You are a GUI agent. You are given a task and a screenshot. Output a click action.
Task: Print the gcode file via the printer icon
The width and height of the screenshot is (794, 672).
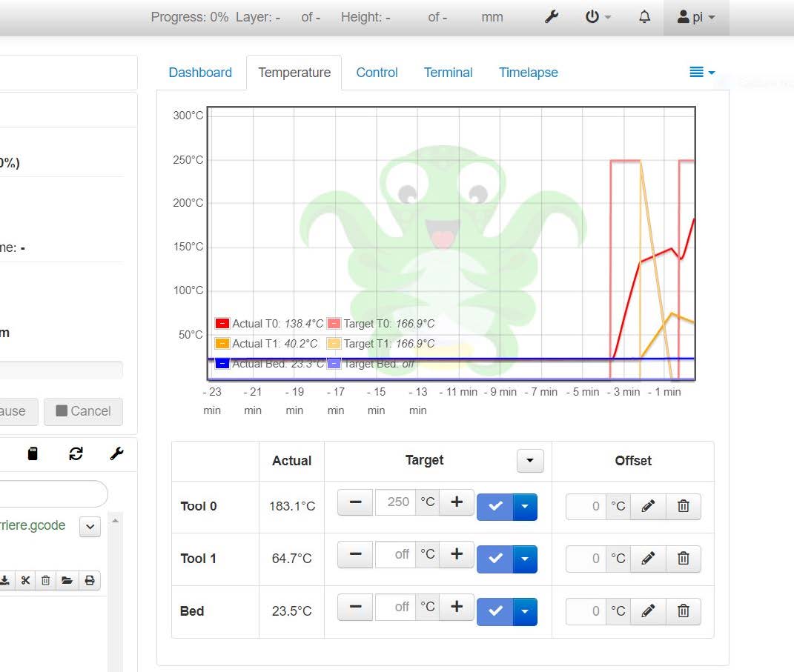pos(90,580)
